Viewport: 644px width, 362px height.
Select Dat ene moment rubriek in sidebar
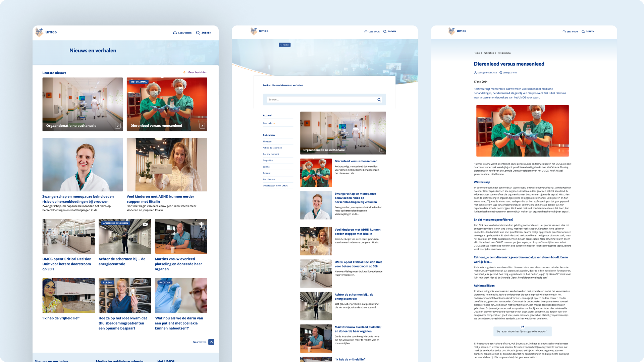click(271, 154)
